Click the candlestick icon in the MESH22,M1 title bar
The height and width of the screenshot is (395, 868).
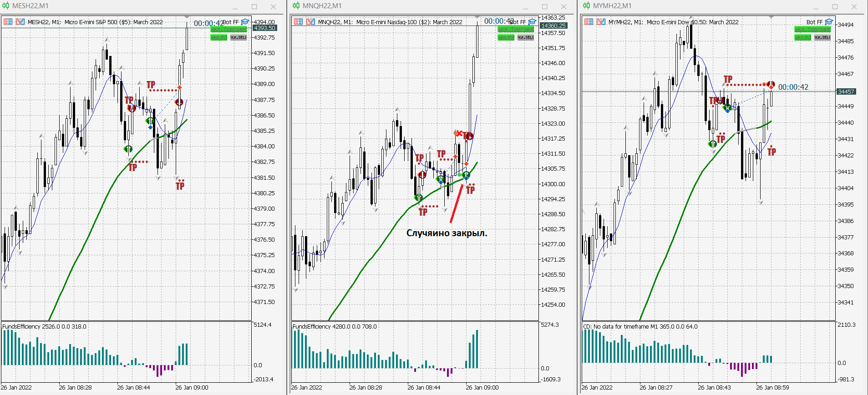pos(5,6)
